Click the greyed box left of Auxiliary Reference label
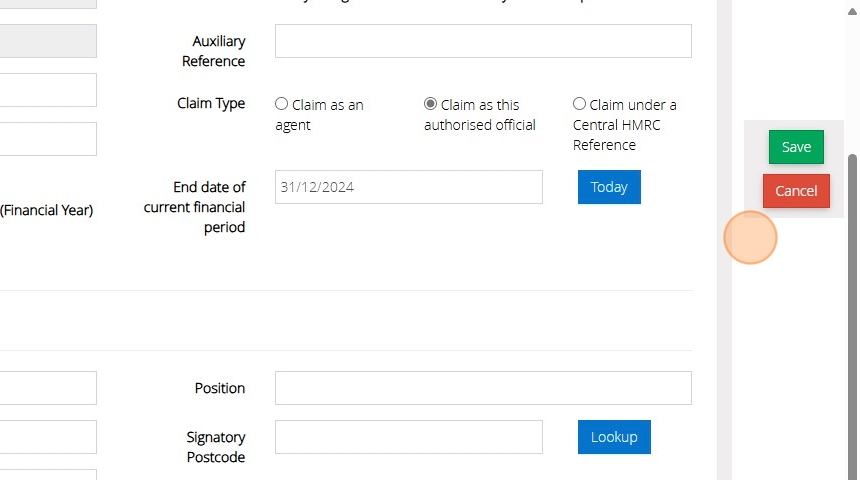Viewport: 860px width, 480px height. [48, 41]
